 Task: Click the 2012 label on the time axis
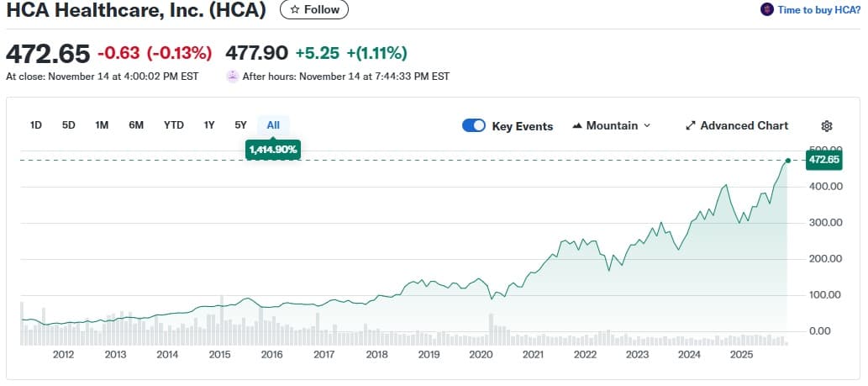[x=64, y=354]
